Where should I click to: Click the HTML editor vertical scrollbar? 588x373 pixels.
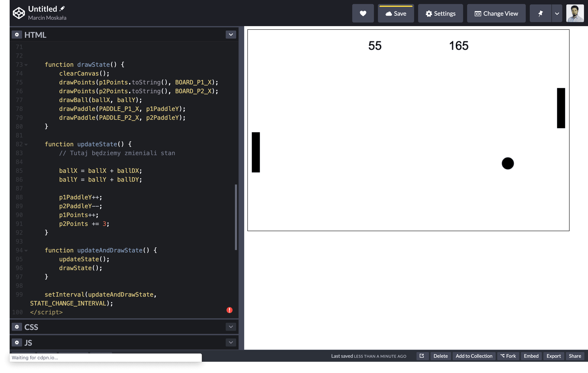point(236,217)
